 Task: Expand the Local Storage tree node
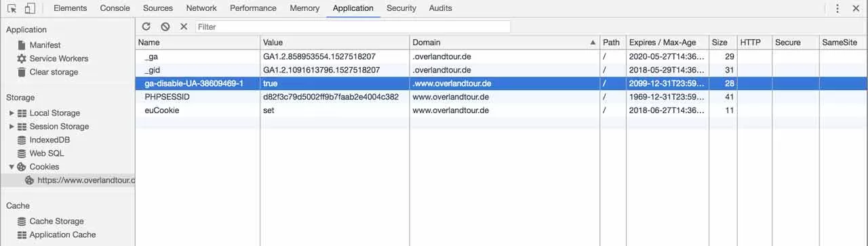point(12,113)
